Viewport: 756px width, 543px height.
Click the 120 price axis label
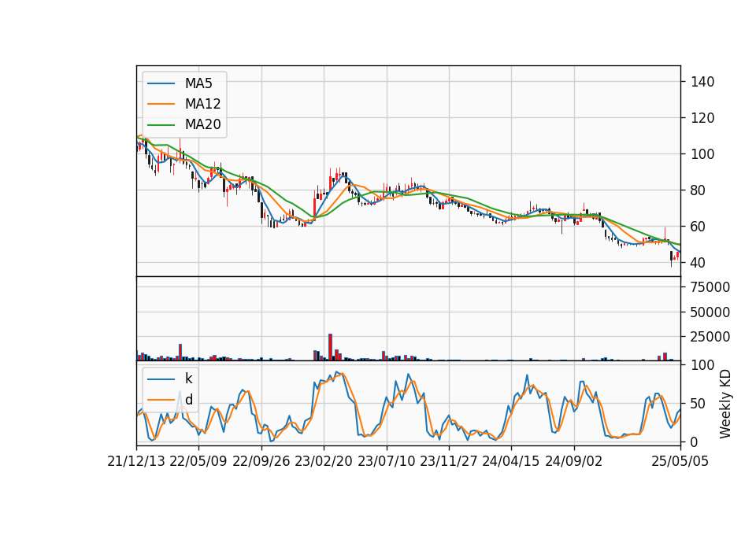pyautogui.click(x=702, y=118)
